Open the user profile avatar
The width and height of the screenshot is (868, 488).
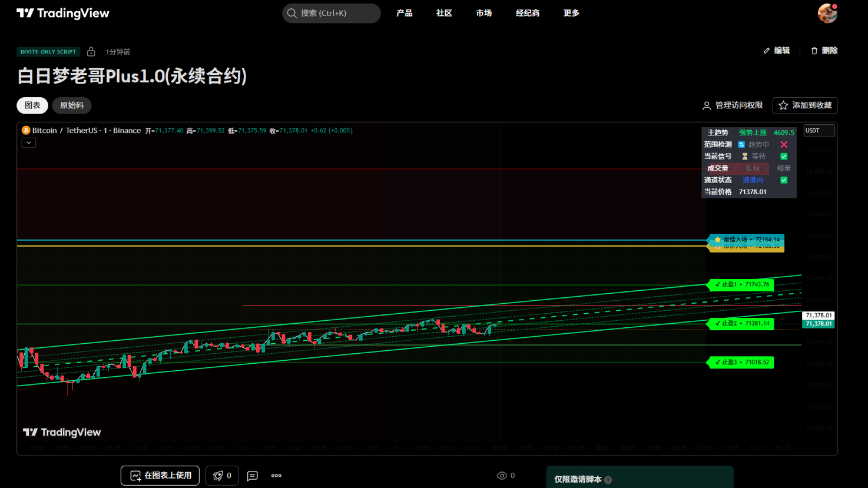pos(827,13)
